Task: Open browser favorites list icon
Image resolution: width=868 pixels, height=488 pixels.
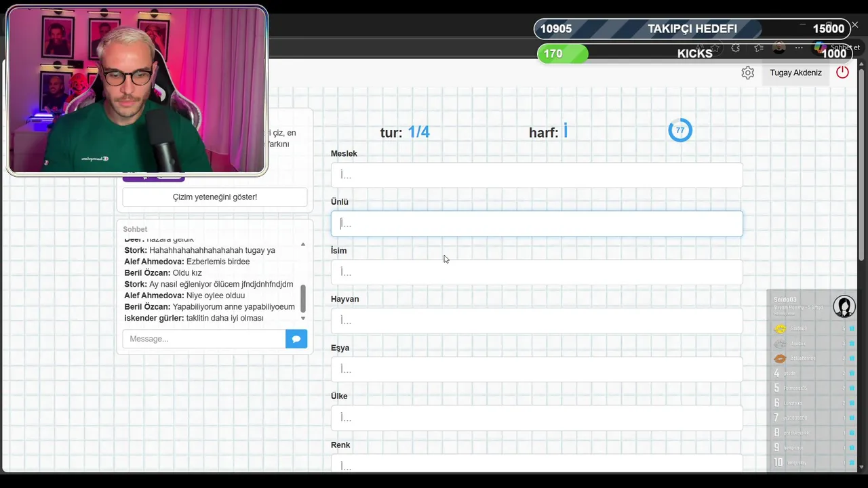Action: click(x=759, y=48)
